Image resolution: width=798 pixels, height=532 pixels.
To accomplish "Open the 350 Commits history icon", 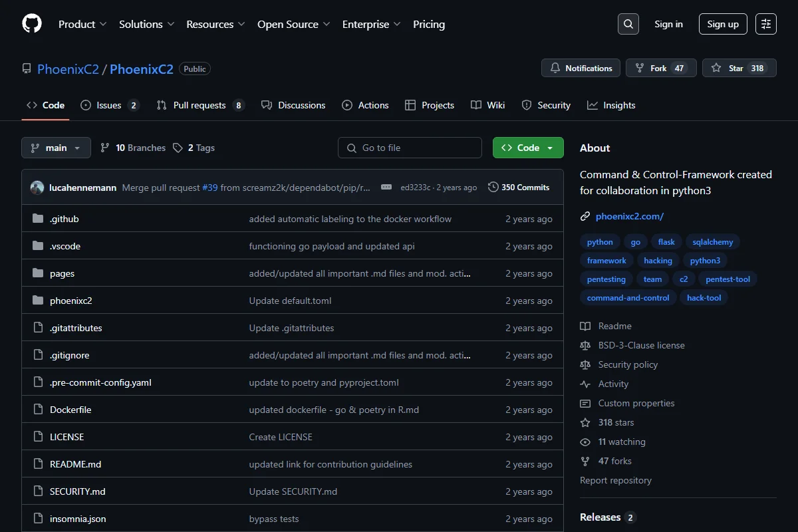I will [493, 188].
